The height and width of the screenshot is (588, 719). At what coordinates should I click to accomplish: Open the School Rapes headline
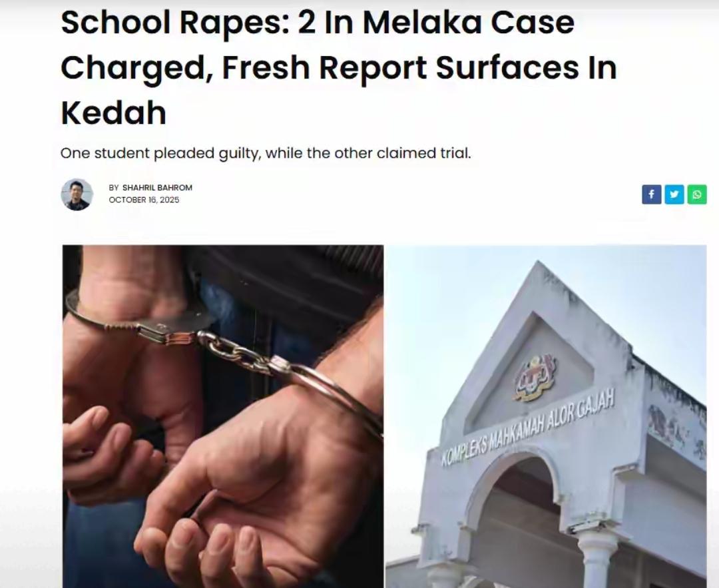pyautogui.click(x=338, y=67)
